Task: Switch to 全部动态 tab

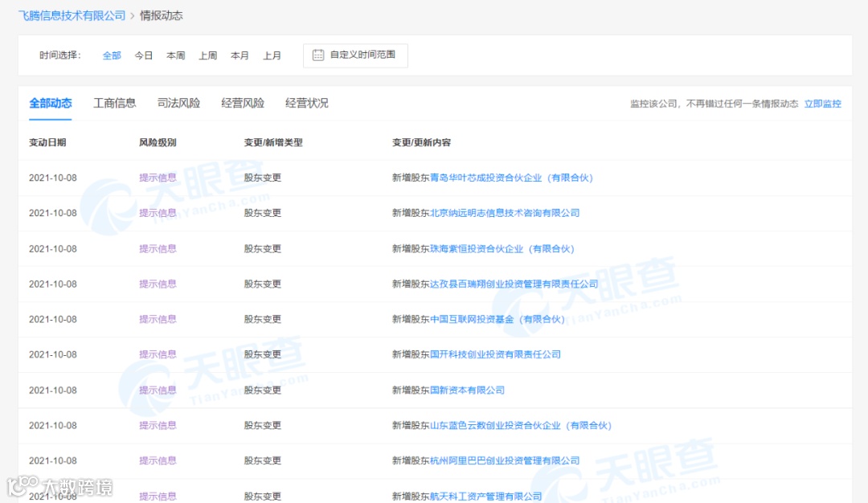Action: coord(51,103)
